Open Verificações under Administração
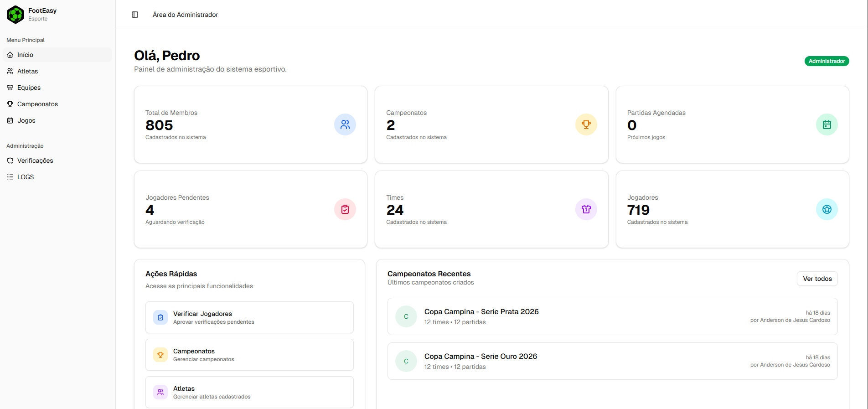Screen dimensions: 868x409 click(35, 160)
